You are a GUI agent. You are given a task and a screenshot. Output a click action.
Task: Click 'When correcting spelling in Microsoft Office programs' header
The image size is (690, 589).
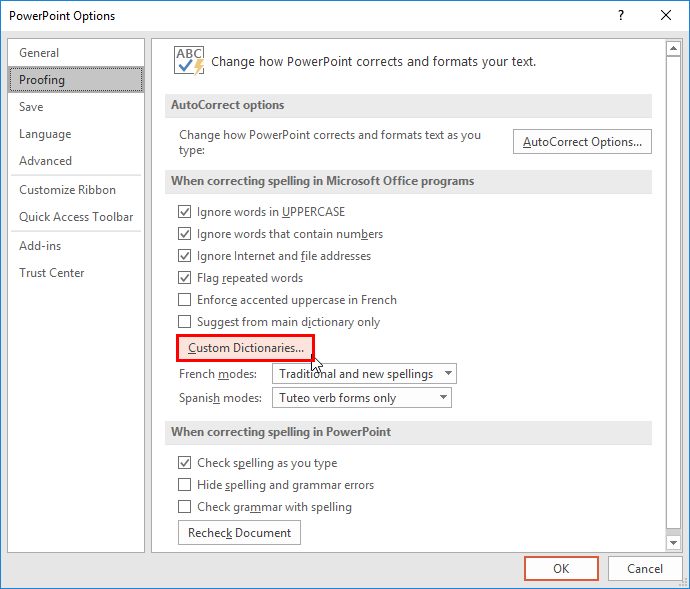pyautogui.click(x=408, y=181)
